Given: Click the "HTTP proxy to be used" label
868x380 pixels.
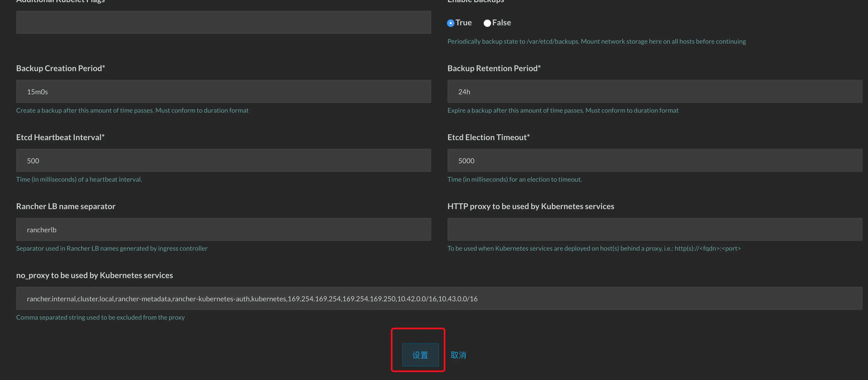Looking at the screenshot, I should [530, 206].
